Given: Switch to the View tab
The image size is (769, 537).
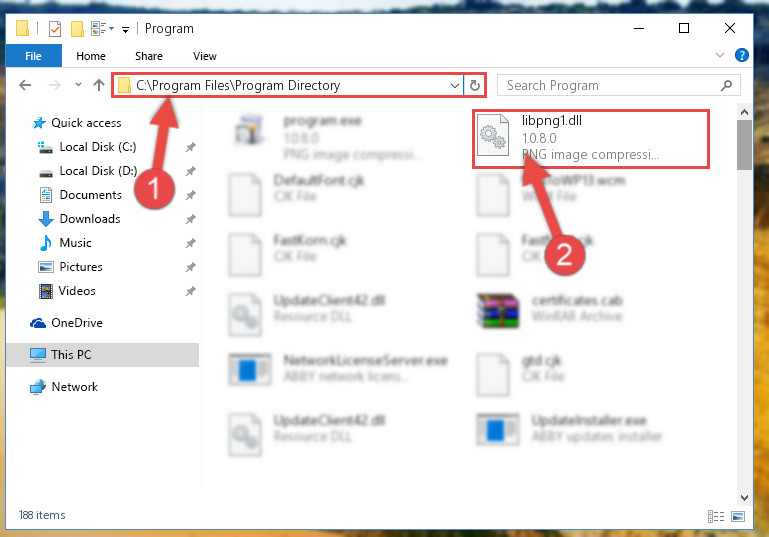Looking at the screenshot, I should (x=205, y=56).
